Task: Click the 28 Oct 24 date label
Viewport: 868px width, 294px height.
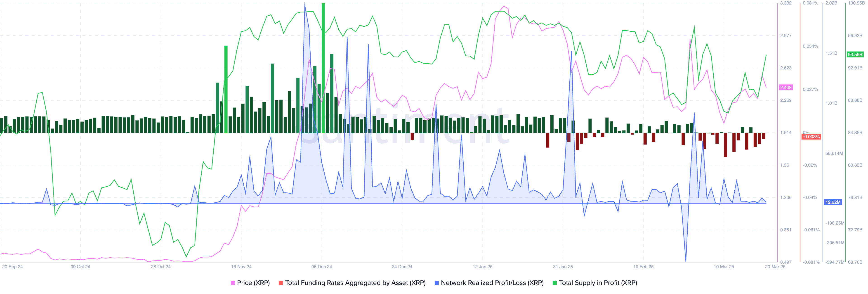Action: coord(161,267)
